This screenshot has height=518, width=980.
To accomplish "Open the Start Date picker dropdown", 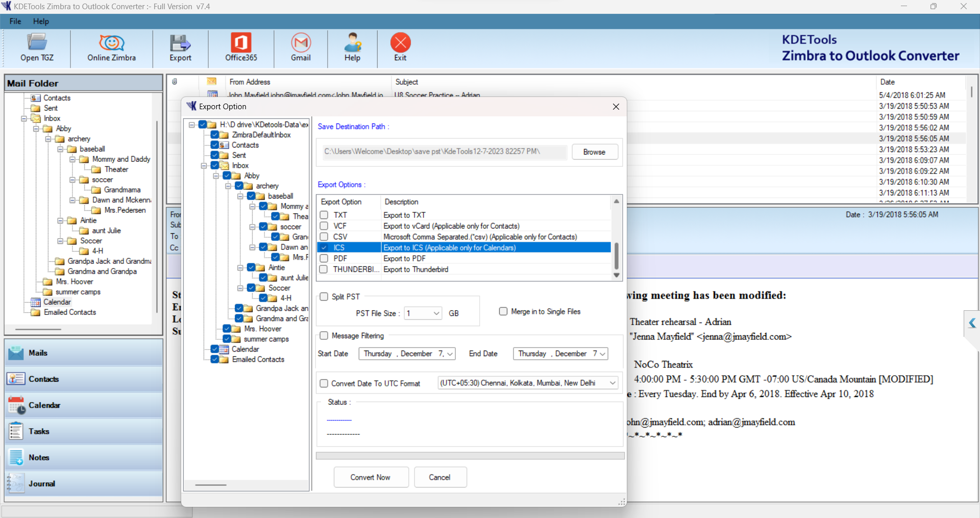I will pyautogui.click(x=450, y=354).
